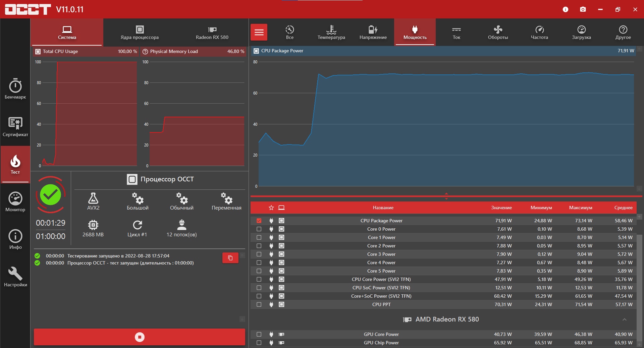Check the GPU Chip Power checkbox
Image resolution: width=644 pixels, height=348 pixels.
[x=259, y=343]
